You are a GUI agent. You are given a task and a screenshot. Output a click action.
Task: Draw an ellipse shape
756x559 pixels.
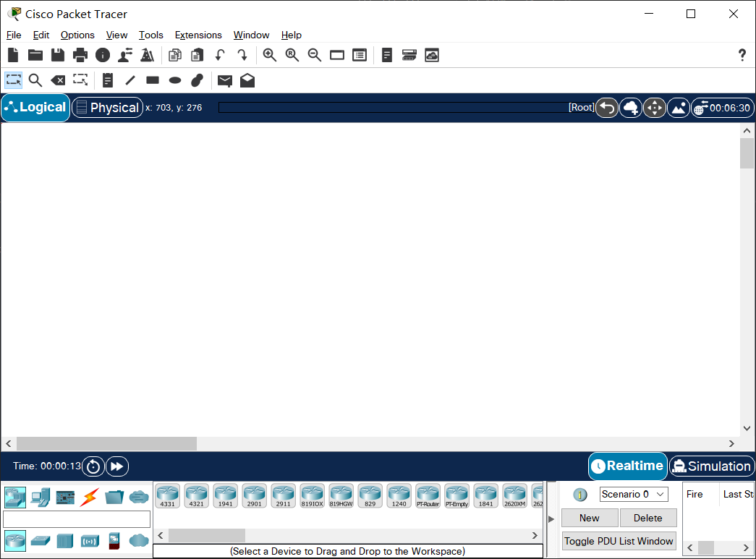click(x=175, y=80)
